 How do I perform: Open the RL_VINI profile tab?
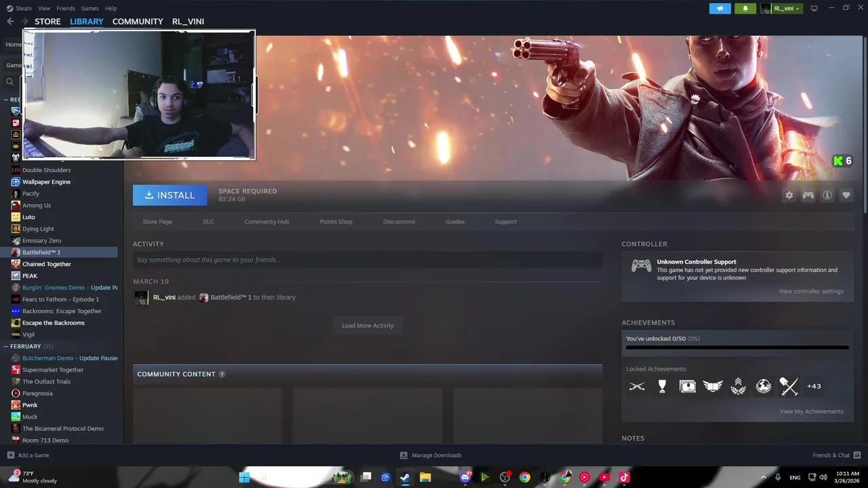188,22
